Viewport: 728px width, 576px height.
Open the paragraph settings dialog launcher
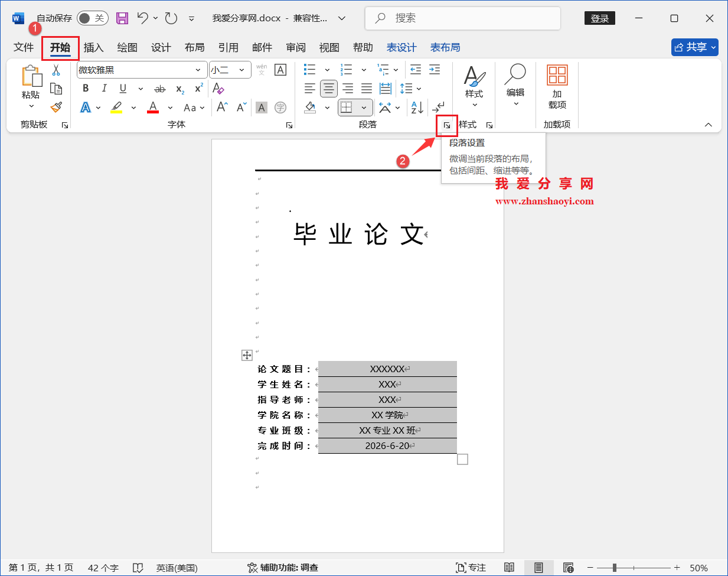coord(447,125)
